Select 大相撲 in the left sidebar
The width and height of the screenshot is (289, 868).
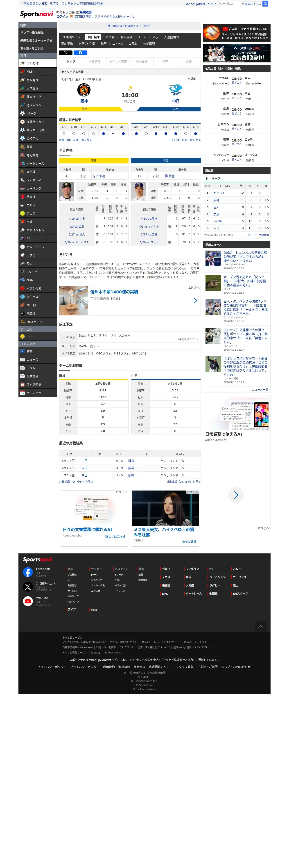37,171
